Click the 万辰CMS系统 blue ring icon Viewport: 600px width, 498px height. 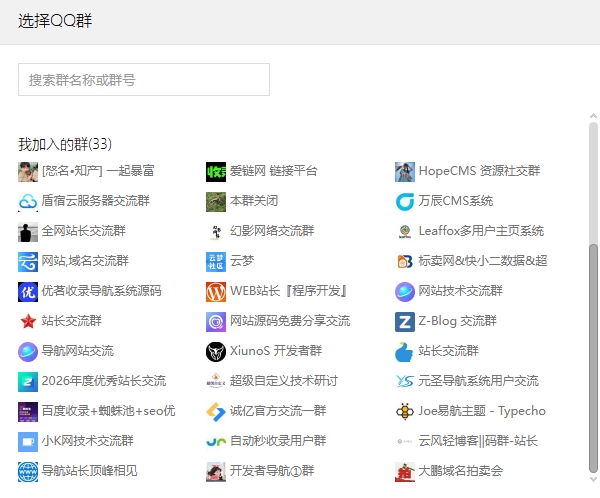(x=405, y=201)
